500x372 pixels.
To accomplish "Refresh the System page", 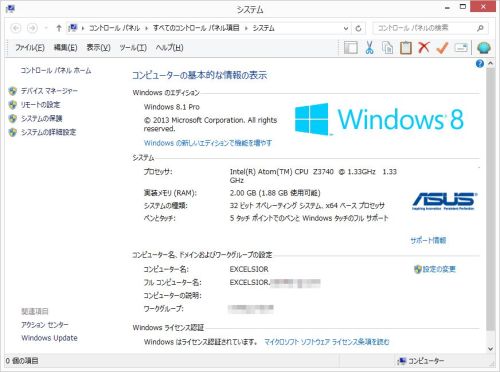I will click(358, 28).
